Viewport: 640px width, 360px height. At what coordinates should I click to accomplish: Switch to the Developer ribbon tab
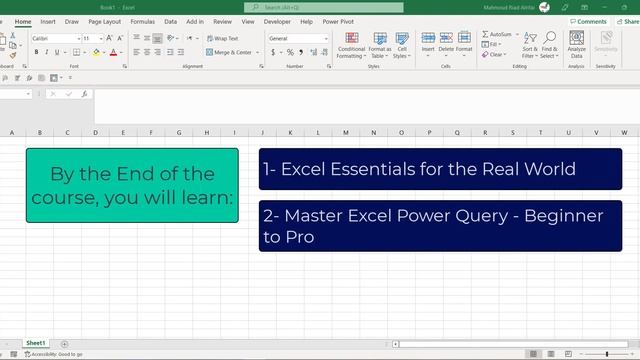click(x=277, y=22)
